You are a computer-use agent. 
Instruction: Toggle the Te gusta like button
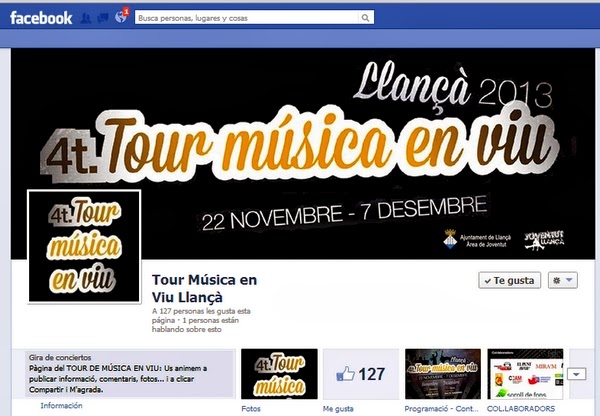[x=509, y=281]
